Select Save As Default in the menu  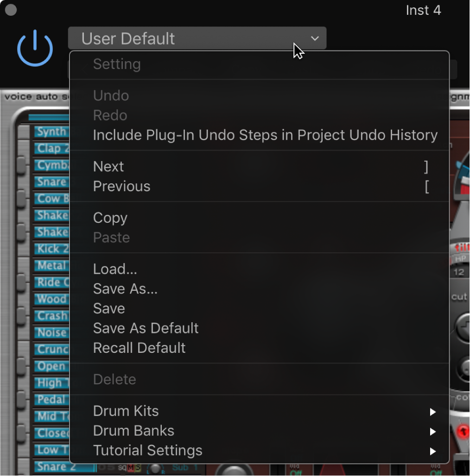[146, 328]
